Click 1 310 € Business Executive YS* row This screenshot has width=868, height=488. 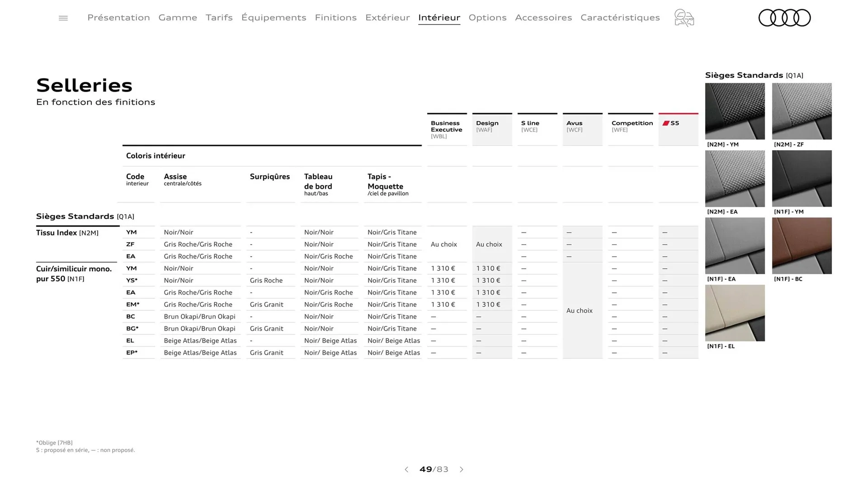443,281
